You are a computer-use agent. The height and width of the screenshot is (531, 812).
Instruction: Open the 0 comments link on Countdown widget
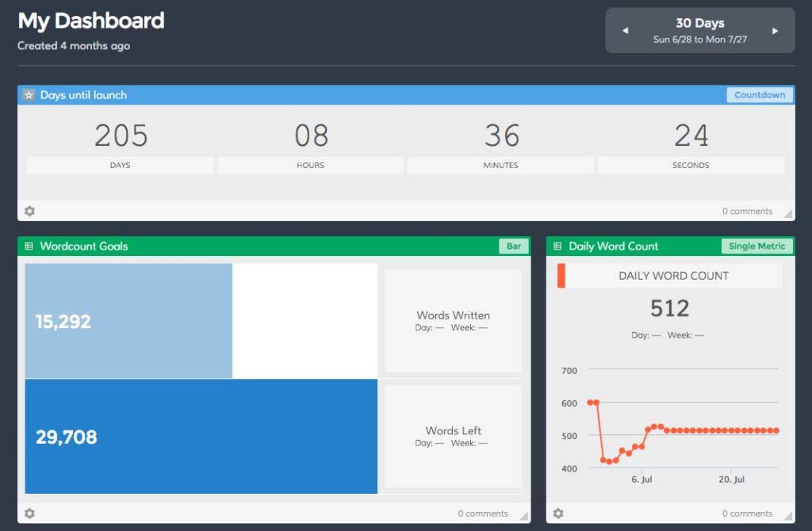pos(747,211)
